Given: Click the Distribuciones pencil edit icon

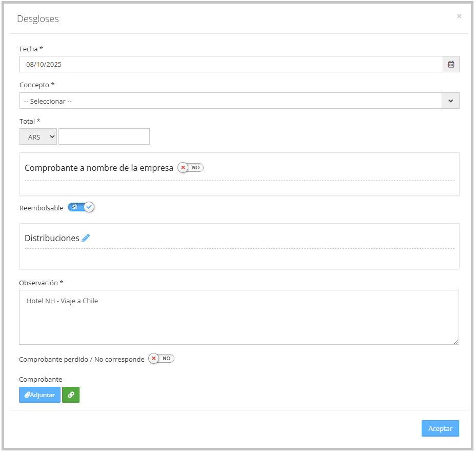Looking at the screenshot, I should 86,238.
